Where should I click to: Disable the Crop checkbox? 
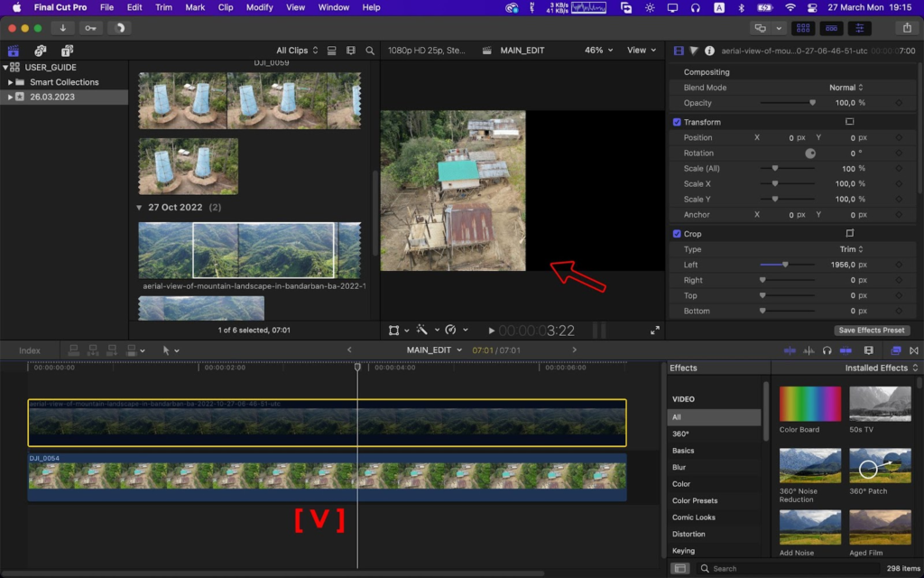677,234
